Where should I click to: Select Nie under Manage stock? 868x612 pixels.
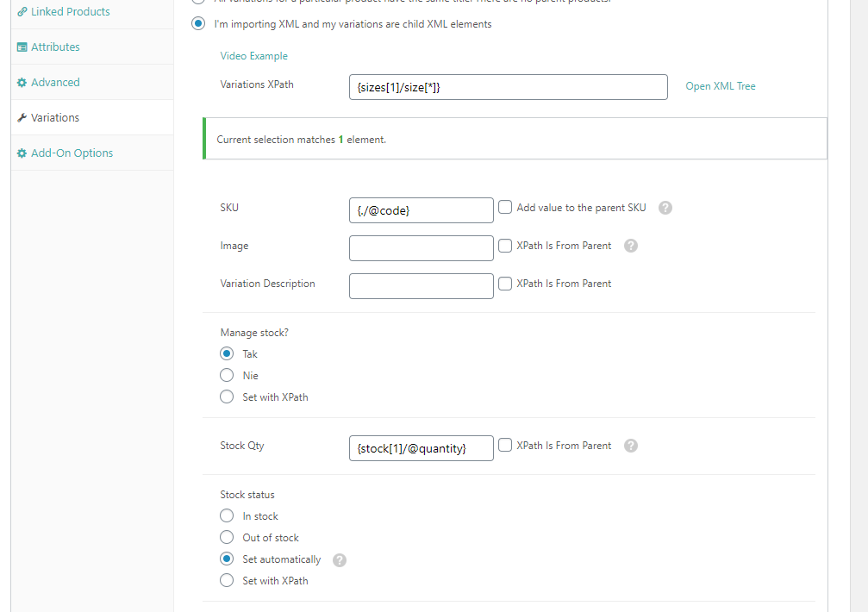click(227, 376)
